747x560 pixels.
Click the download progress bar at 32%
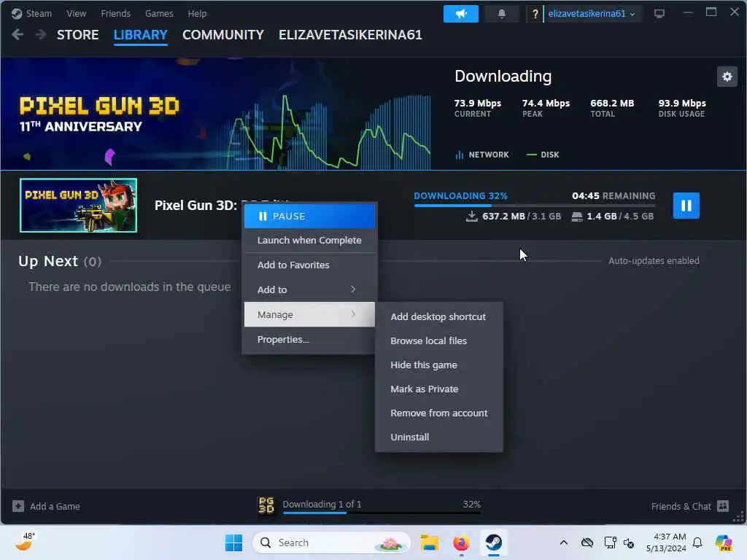[535, 205]
